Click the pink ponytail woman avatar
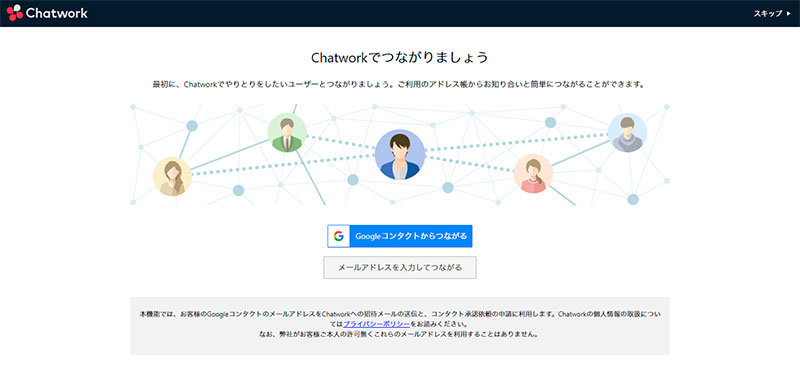Screen dimensions: 800x373 (x=533, y=174)
